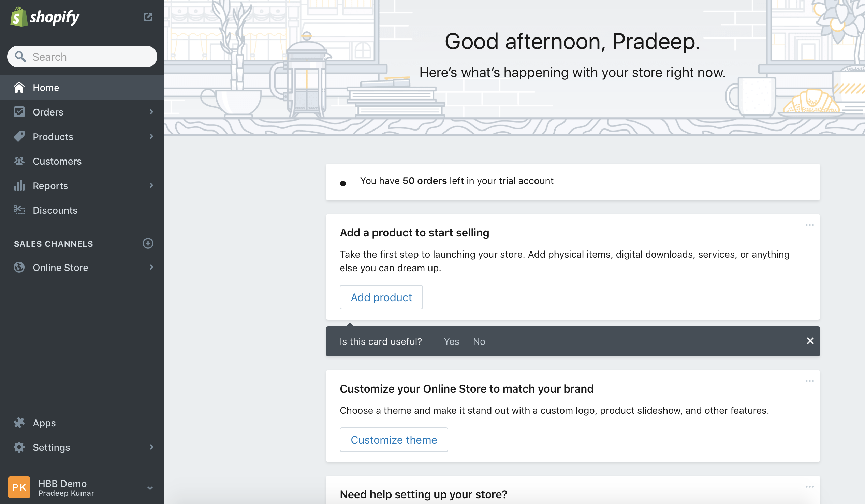Click the 'Choose a theme and make it stand out' description
Image resolution: width=865 pixels, height=504 pixels.
tap(554, 410)
